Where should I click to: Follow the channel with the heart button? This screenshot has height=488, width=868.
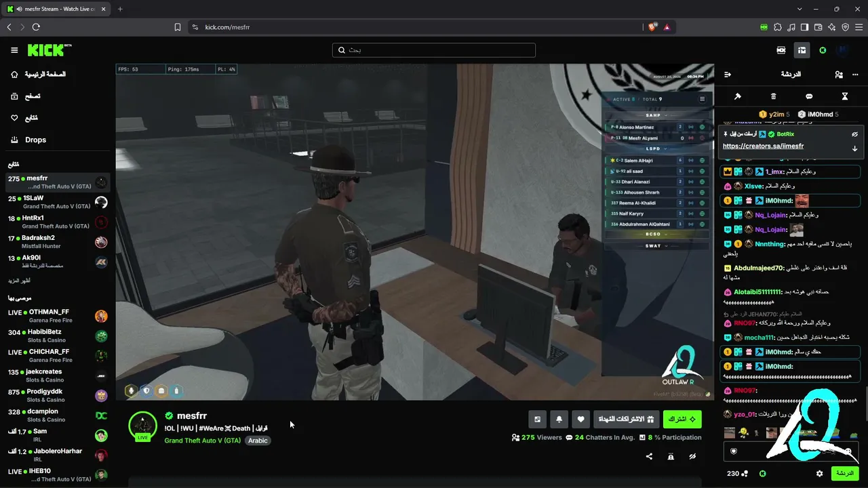580,420
